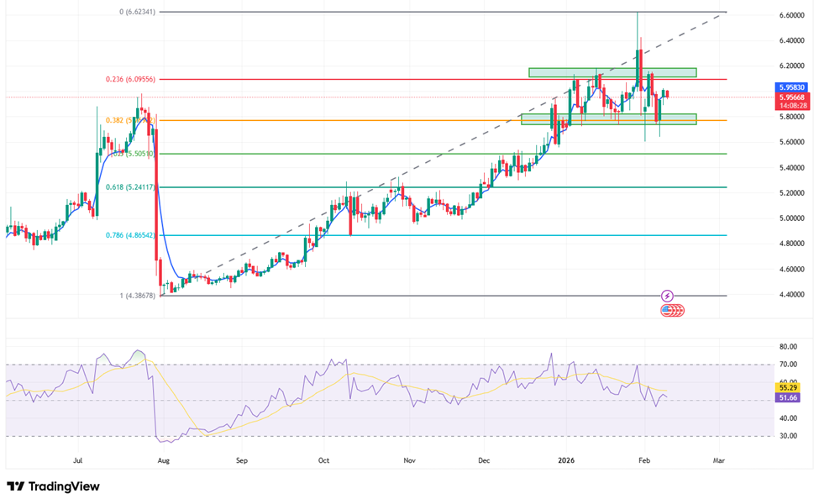Image resolution: width=819 pixels, height=504 pixels.
Task: Click the 5.60000 price axis label
Action: point(791,142)
